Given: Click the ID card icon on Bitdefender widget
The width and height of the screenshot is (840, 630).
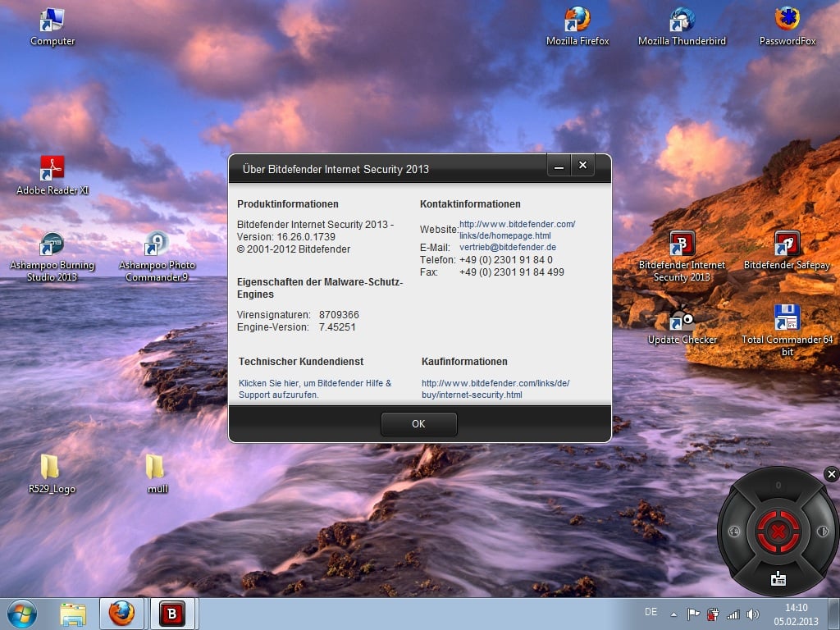Looking at the screenshot, I should click(x=778, y=578).
